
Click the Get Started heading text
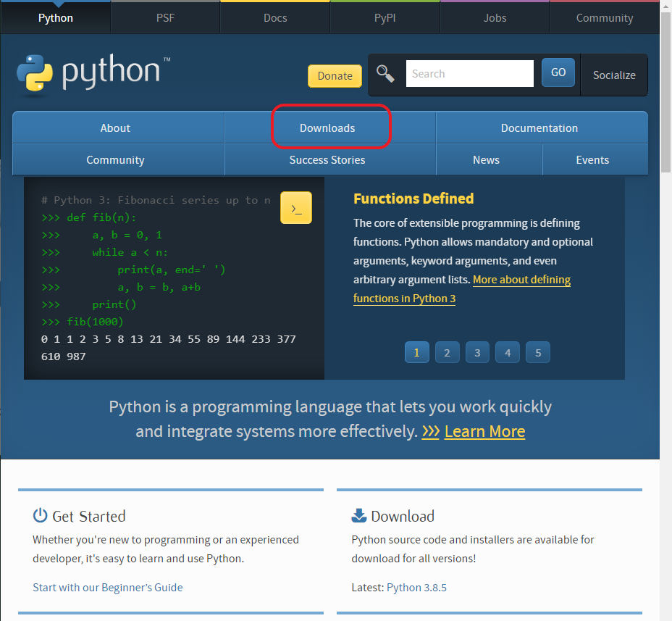pos(89,516)
